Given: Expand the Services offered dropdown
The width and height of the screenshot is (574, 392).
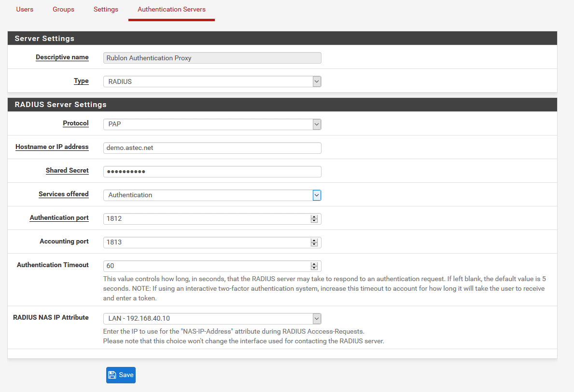Looking at the screenshot, I should point(212,195).
